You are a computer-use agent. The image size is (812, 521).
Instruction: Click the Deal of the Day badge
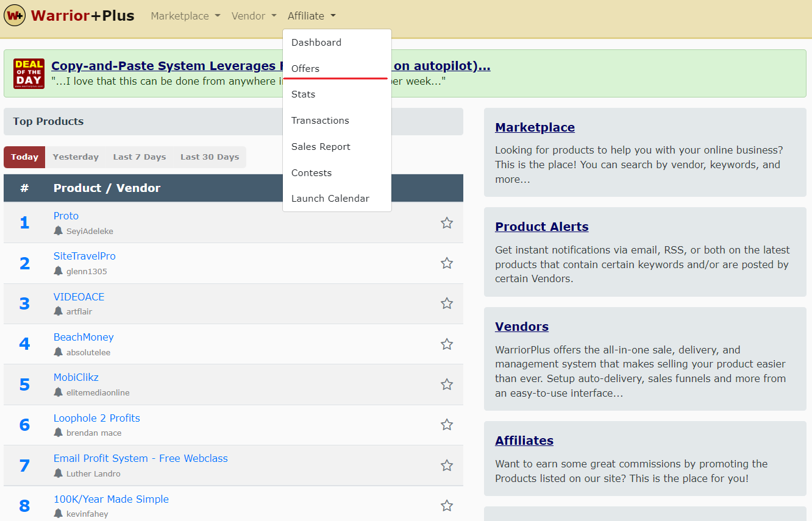point(29,74)
